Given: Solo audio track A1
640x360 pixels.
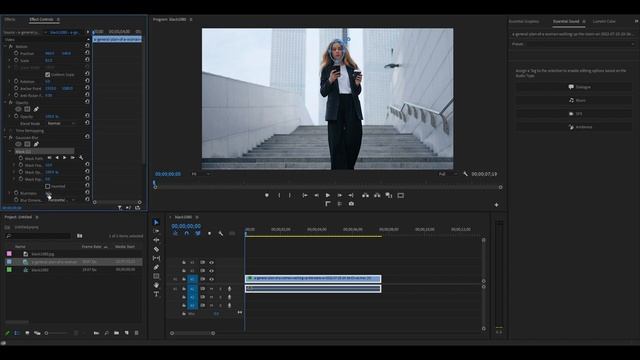Looking at the screenshot, I should coord(220,289).
